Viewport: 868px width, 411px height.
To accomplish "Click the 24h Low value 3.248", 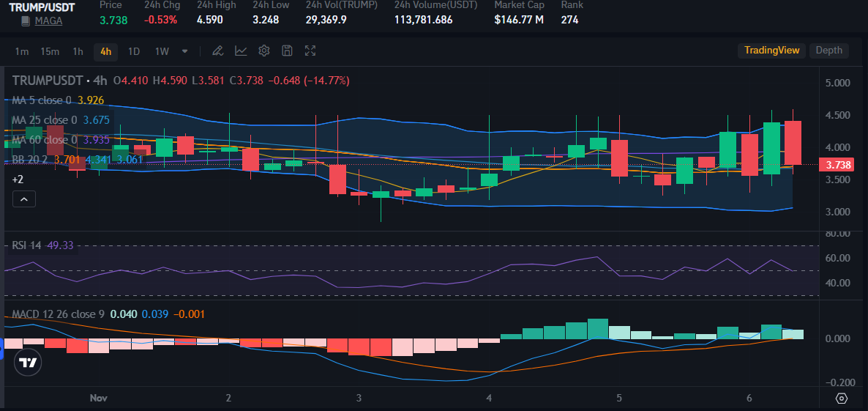I will (x=266, y=20).
